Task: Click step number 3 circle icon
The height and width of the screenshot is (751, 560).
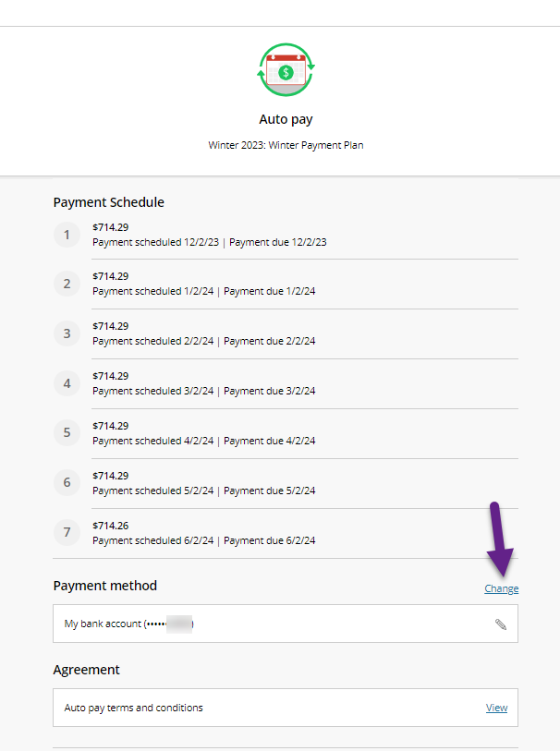Action: coord(67,333)
